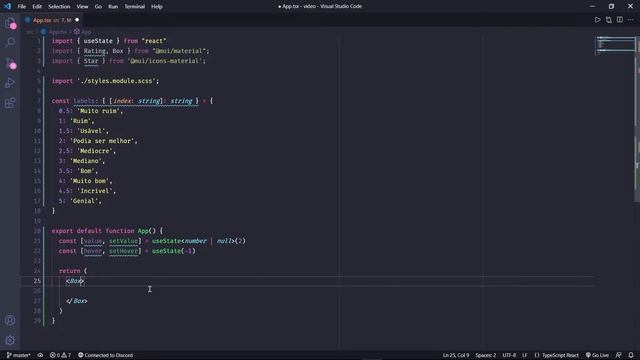Open the Run and Debug view

point(10,82)
